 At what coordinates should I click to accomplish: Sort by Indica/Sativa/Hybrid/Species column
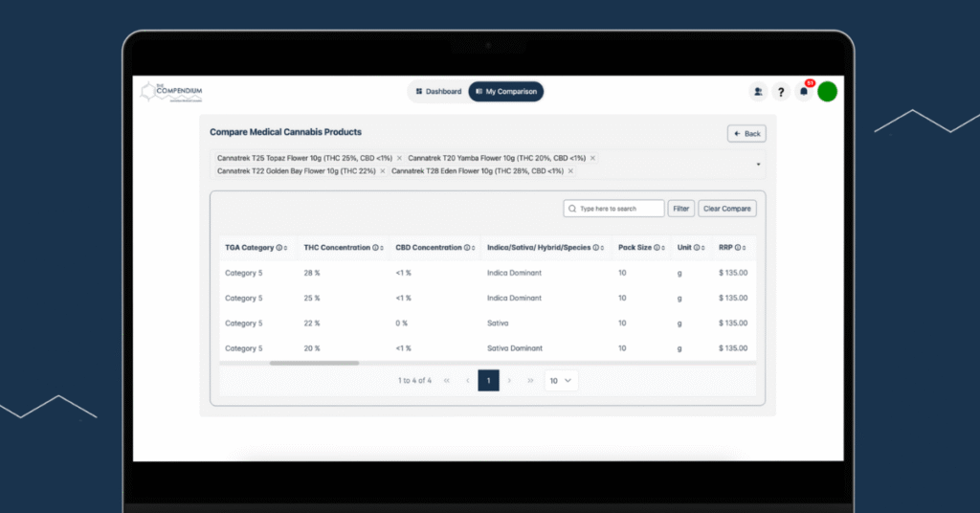pos(603,248)
